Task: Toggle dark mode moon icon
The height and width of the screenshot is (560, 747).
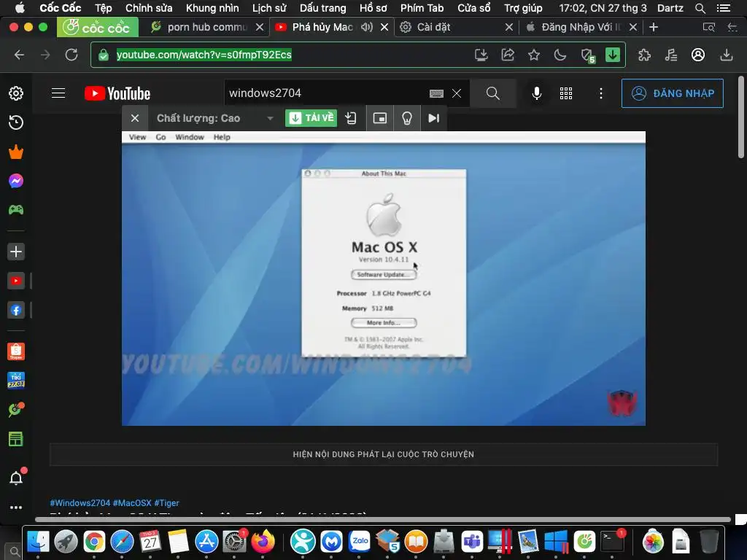Action: 560,55
